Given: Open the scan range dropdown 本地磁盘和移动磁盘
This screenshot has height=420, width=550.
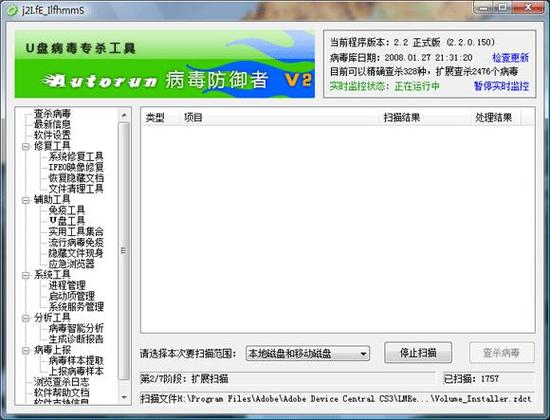Looking at the screenshot, I should 308,353.
